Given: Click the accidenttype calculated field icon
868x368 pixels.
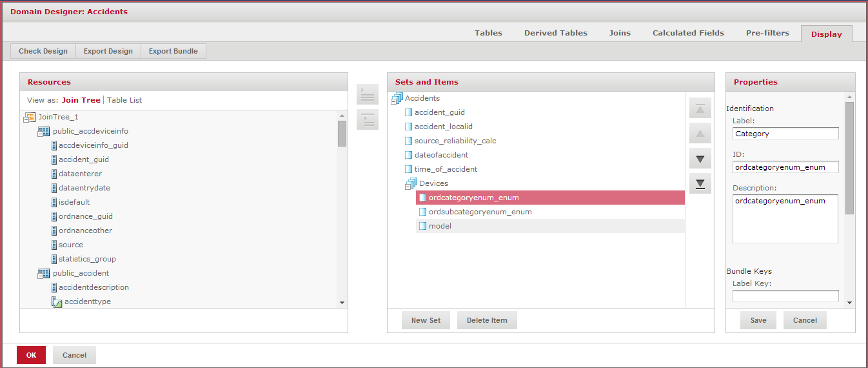Looking at the screenshot, I should pos(56,302).
